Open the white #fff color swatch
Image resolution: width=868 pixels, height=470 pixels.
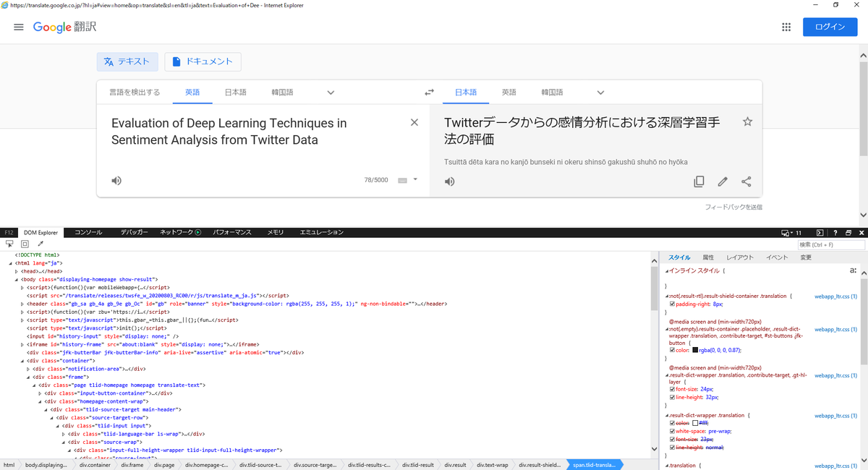(695, 423)
